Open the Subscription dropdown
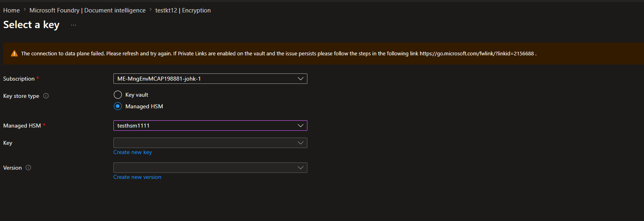 [210, 79]
